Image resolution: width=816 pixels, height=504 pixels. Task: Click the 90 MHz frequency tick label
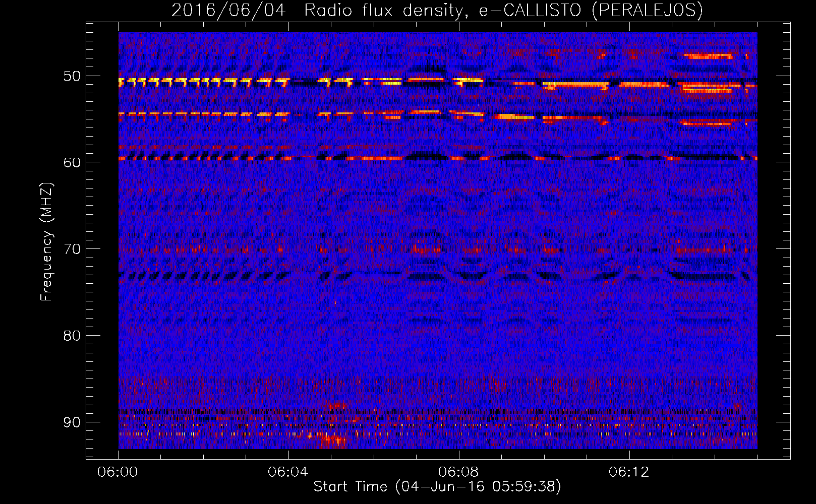pos(72,422)
